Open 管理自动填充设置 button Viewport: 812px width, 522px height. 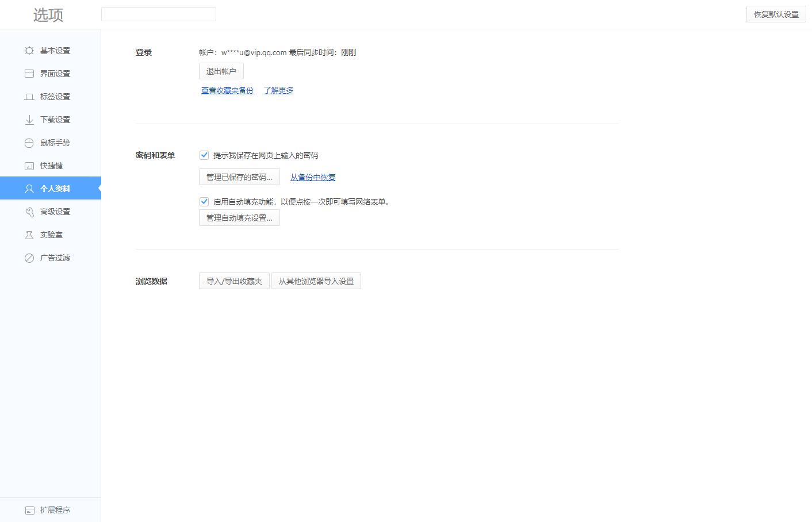239,218
